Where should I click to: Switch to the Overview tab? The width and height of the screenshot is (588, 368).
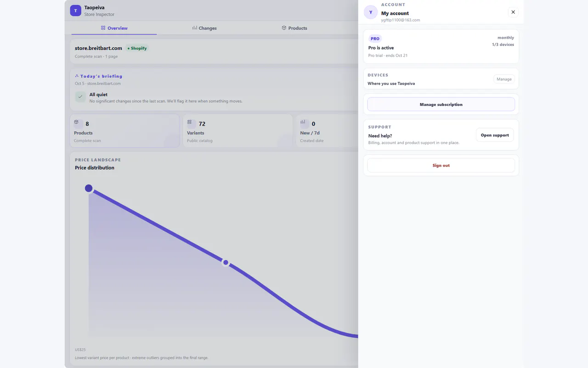(114, 28)
